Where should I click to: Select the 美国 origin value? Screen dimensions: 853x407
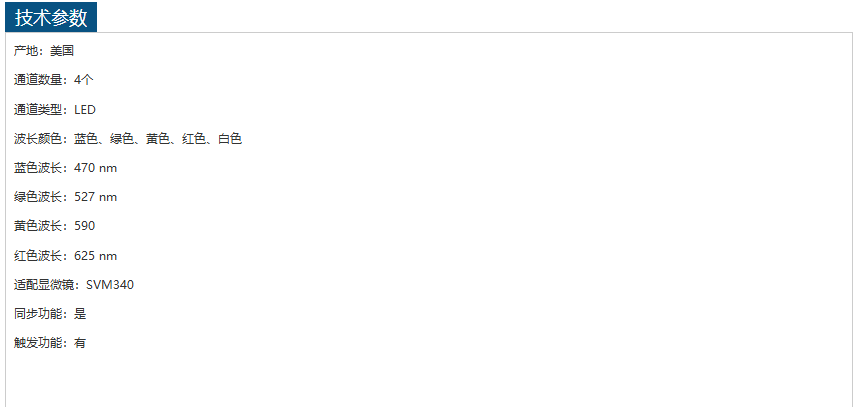(62, 51)
